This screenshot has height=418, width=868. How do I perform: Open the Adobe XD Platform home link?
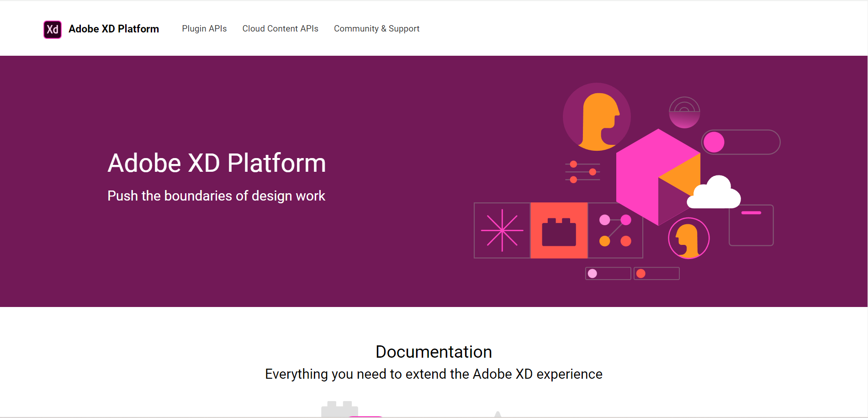pos(114,29)
